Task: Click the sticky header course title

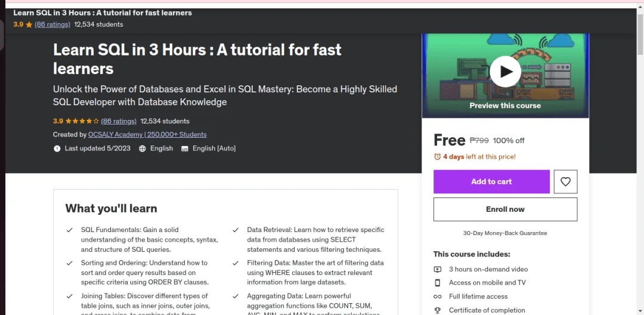Action: coord(103,13)
